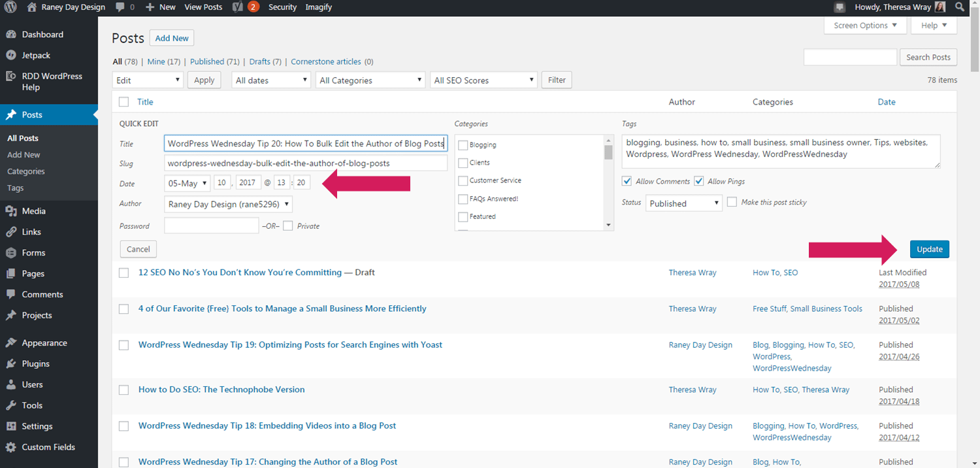
Task: Click the Filter button
Action: click(557, 80)
